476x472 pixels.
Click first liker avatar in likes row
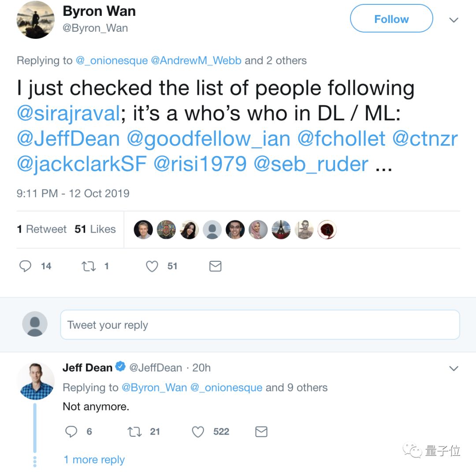pos(143,230)
